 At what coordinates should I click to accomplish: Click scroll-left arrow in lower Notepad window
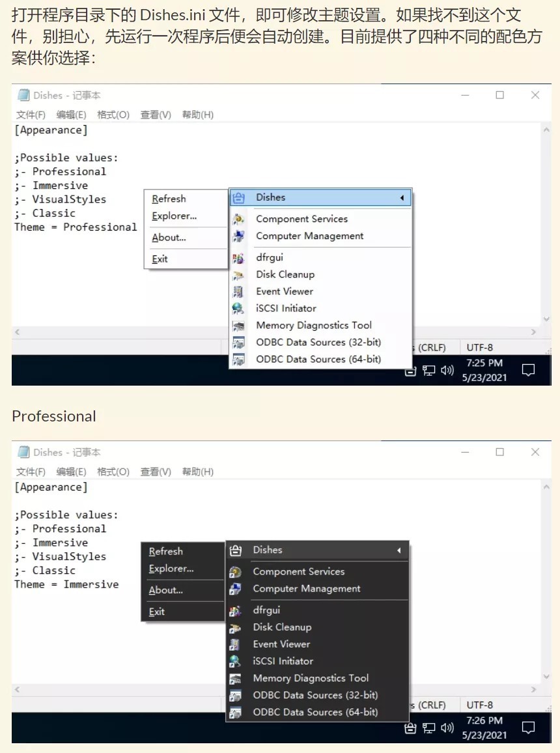[x=18, y=689]
